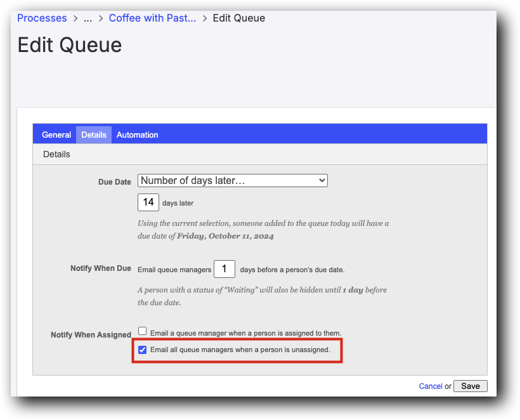520x420 pixels.
Task: Open the Due Date dropdown
Action: point(232,180)
